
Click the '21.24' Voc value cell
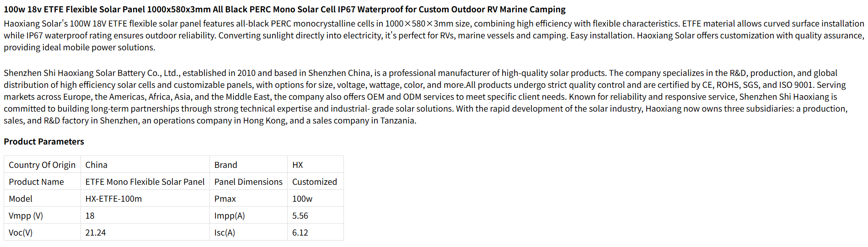pos(96,232)
